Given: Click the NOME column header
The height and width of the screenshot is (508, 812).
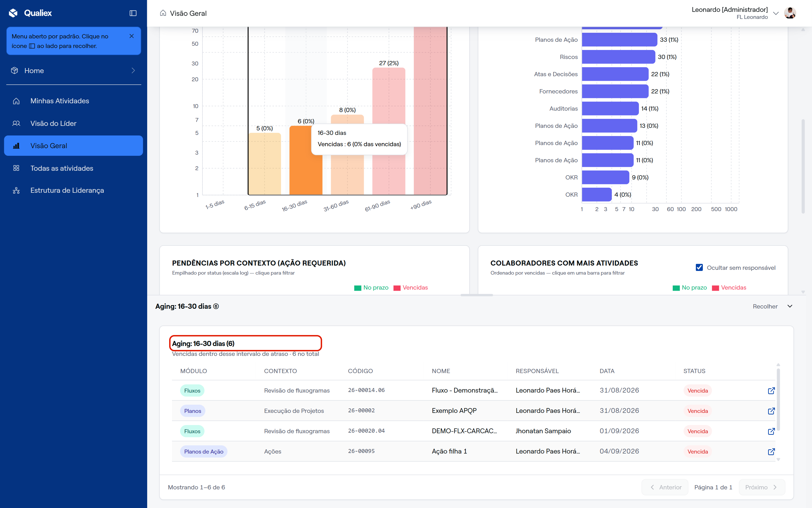Looking at the screenshot, I should [441, 371].
